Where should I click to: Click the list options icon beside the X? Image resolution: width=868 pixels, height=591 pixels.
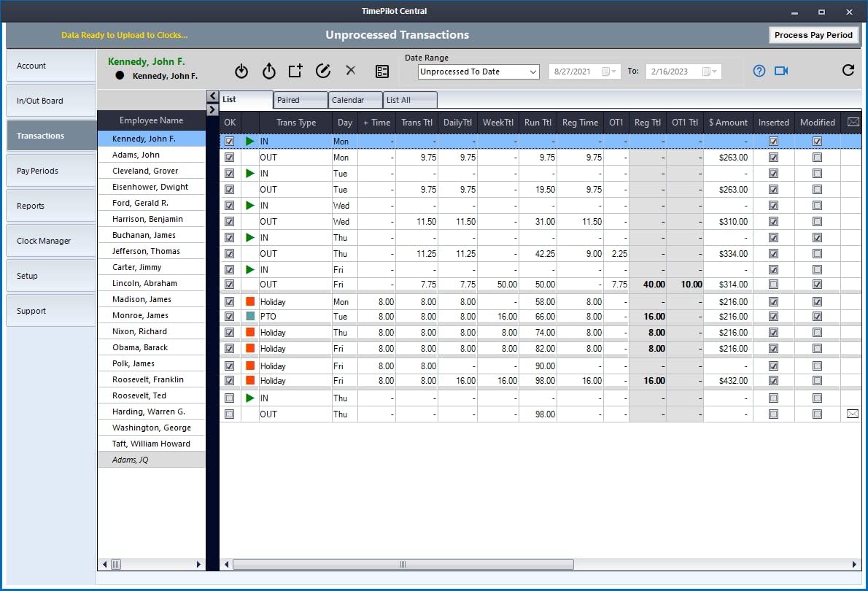[382, 71]
